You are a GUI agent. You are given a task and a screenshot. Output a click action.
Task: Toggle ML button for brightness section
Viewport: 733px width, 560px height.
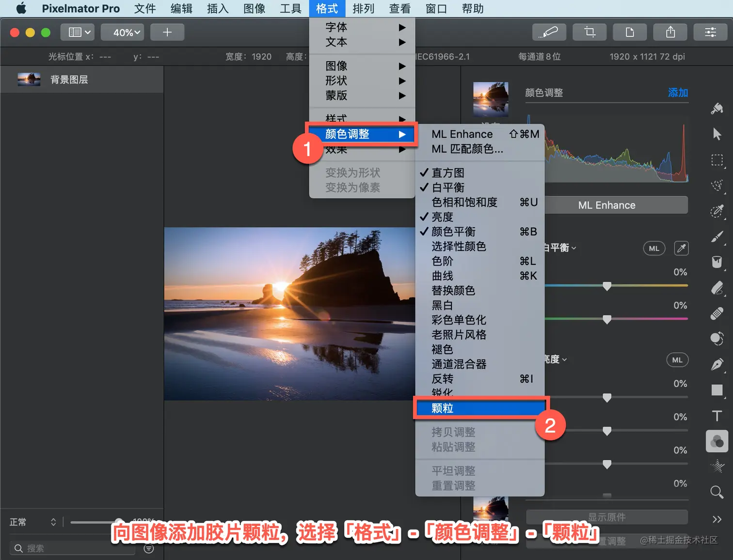coord(677,360)
